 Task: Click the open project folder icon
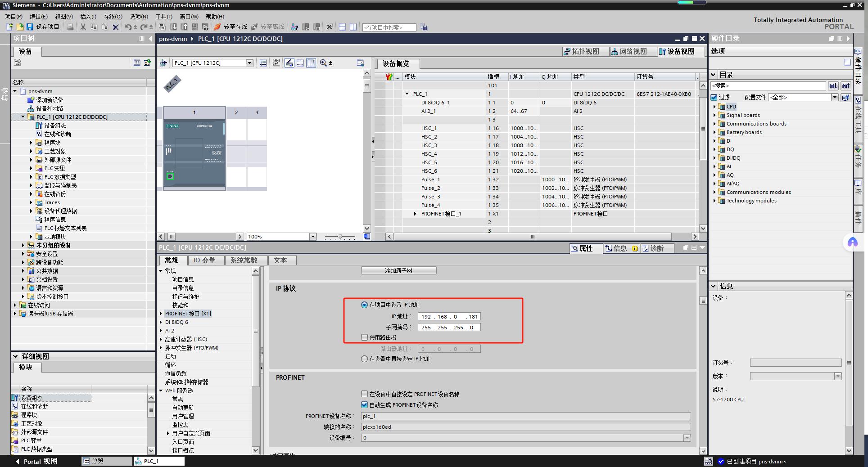(x=19, y=27)
